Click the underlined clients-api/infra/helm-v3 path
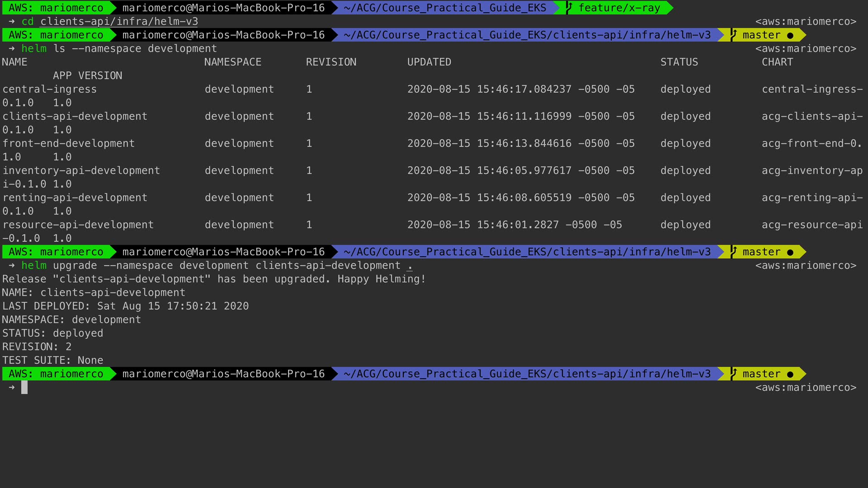 coord(119,21)
